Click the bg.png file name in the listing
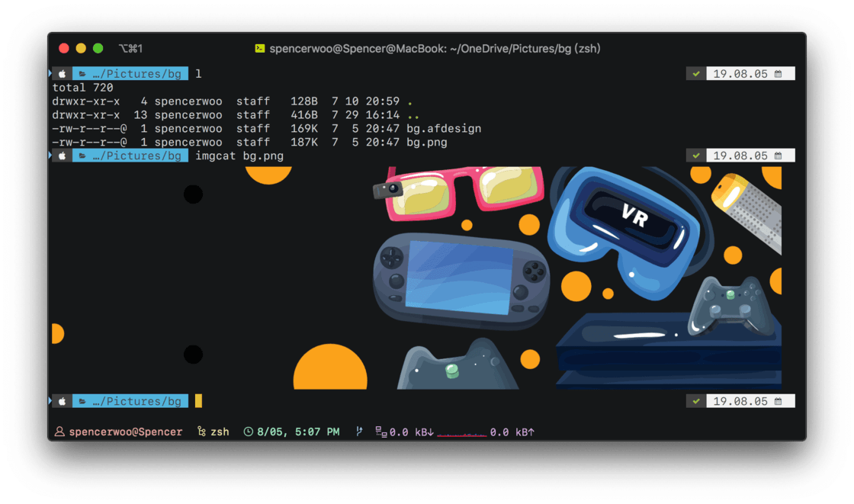Image resolution: width=854 pixels, height=504 pixels. (426, 143)
